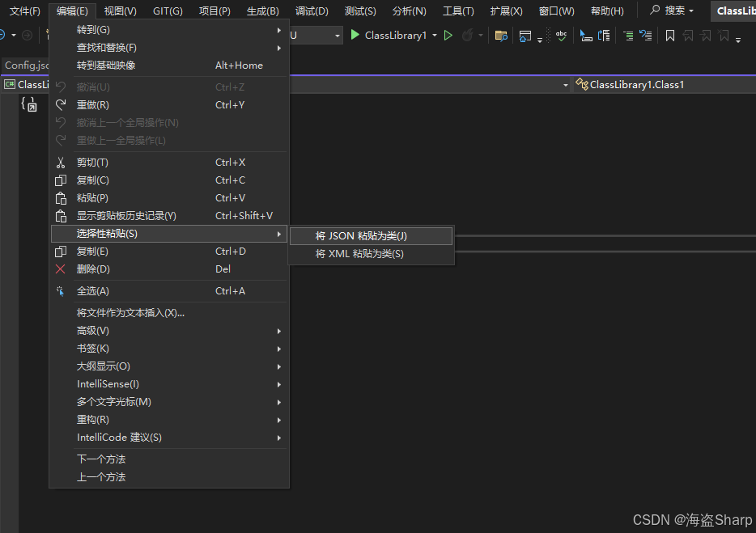The image size is (756, 533).
Task: Click the 搜索 search box in title bar
Action: point(673,11)
